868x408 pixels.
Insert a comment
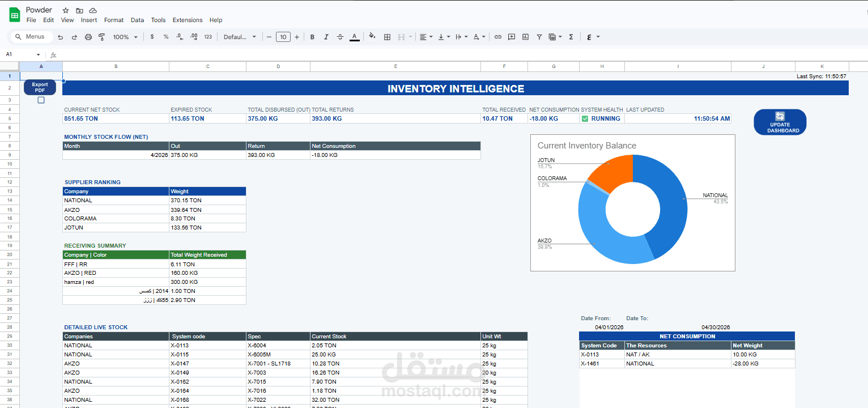coord(512,37)
